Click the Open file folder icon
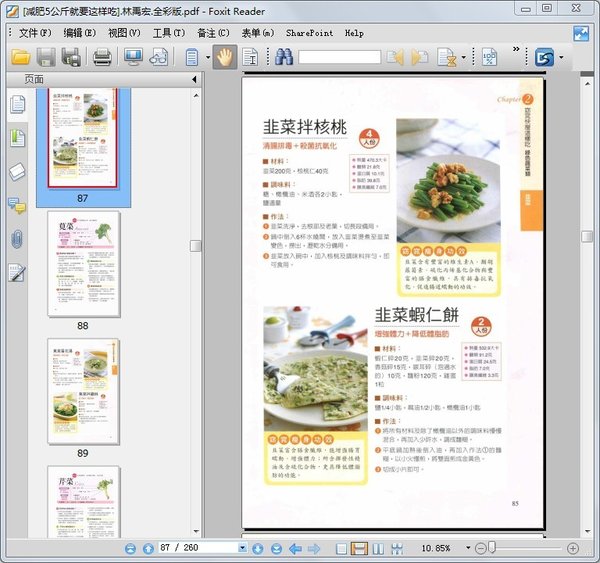This screenshot has height=563, width=600. [x=20, y=57]
